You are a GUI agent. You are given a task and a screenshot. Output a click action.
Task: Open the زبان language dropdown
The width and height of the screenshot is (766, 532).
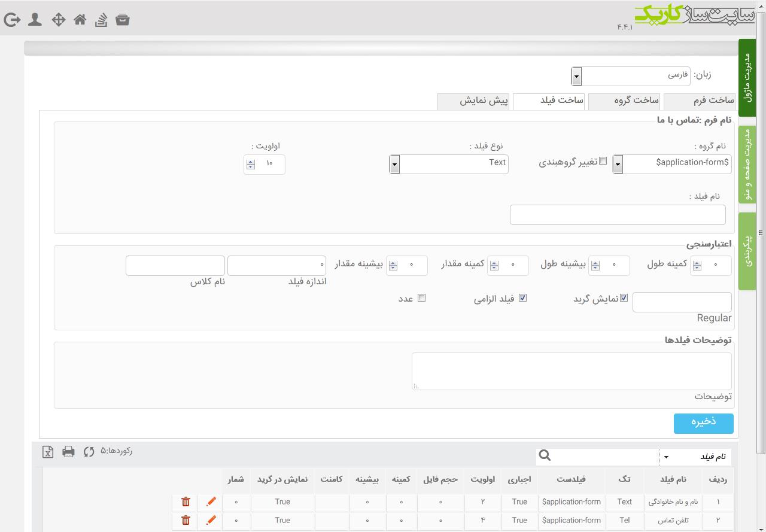tap(576, 76)
